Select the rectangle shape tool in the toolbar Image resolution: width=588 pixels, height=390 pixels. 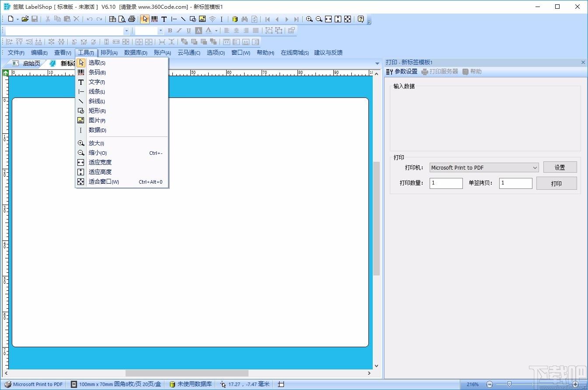coord(193,19)
